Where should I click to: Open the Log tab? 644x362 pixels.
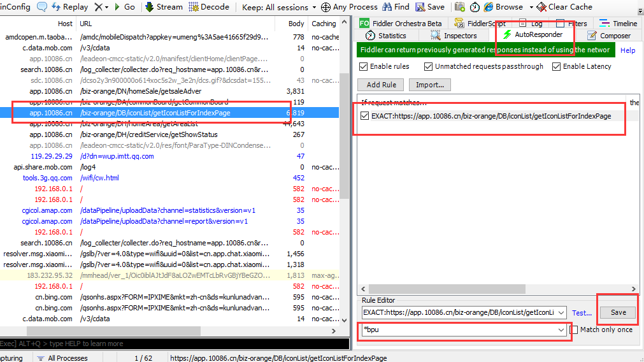[531, 24]
